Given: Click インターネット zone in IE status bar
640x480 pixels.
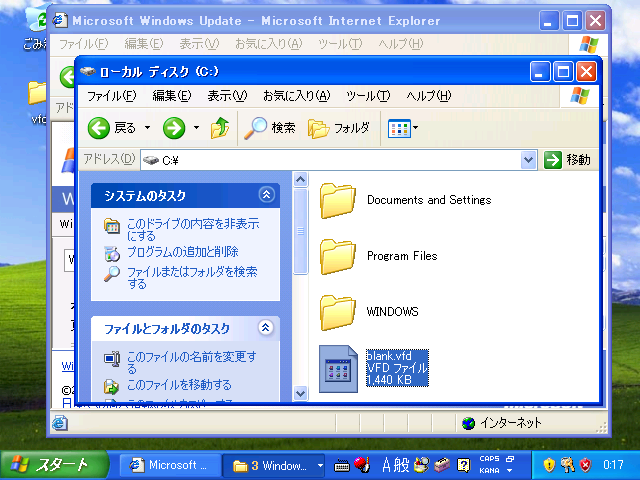Looking at the screenshot, I should [502, 423].
